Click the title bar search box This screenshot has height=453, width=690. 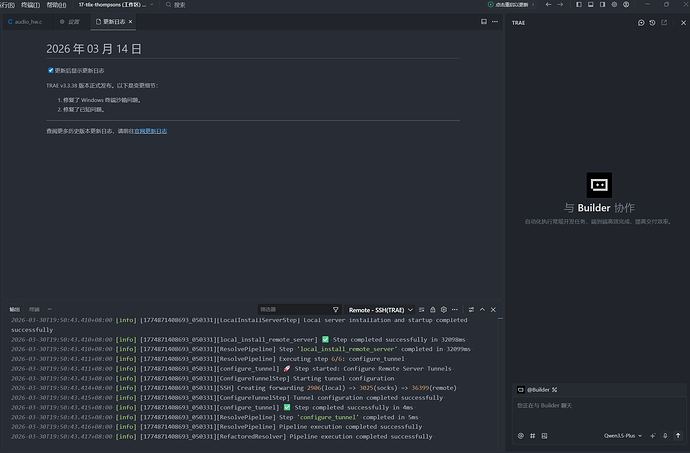(176, 5)
